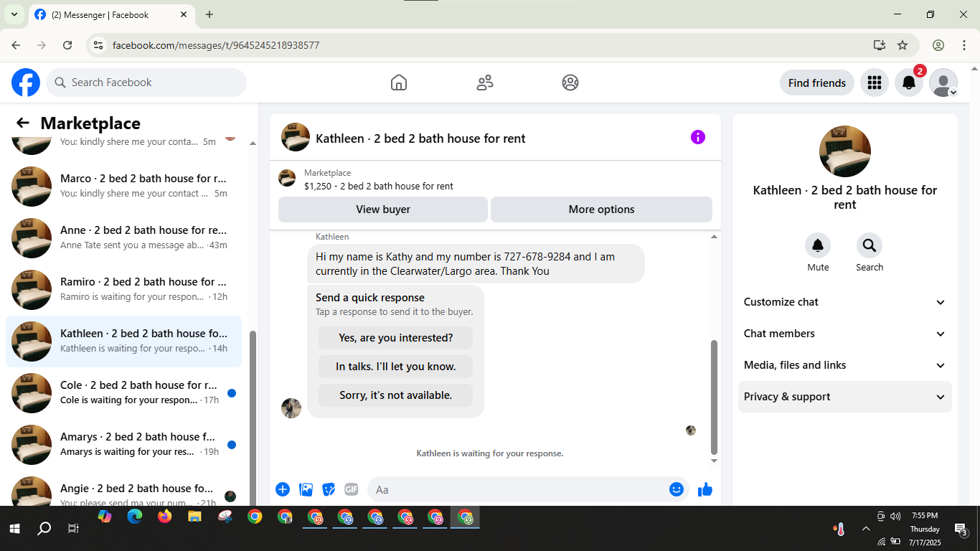Screen dimensions: 980x551
Task: Open Cole conversation in Marketplace list
Action: pos(123,393)
